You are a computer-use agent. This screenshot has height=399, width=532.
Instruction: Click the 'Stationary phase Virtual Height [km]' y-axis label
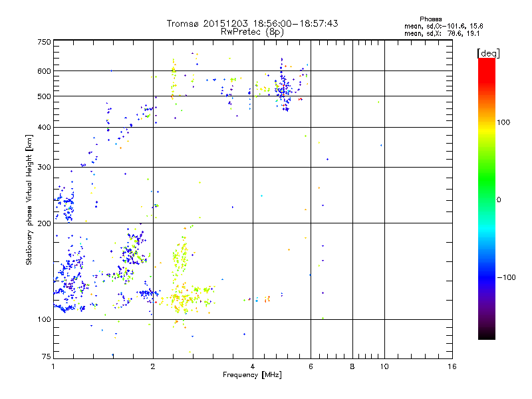click(x=29, y=200)
